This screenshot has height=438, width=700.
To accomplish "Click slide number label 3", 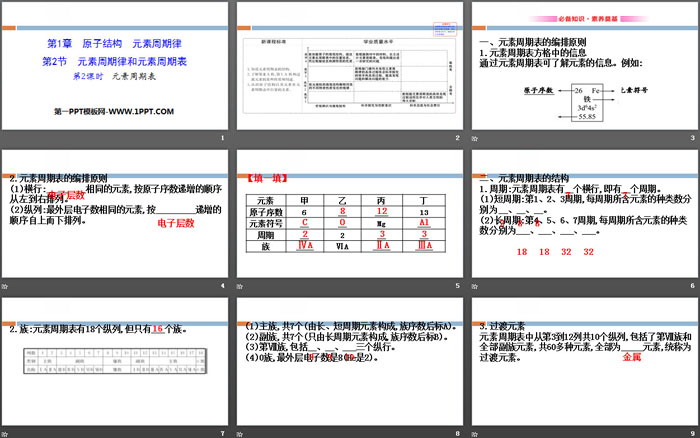I will (x=692, y=138).
